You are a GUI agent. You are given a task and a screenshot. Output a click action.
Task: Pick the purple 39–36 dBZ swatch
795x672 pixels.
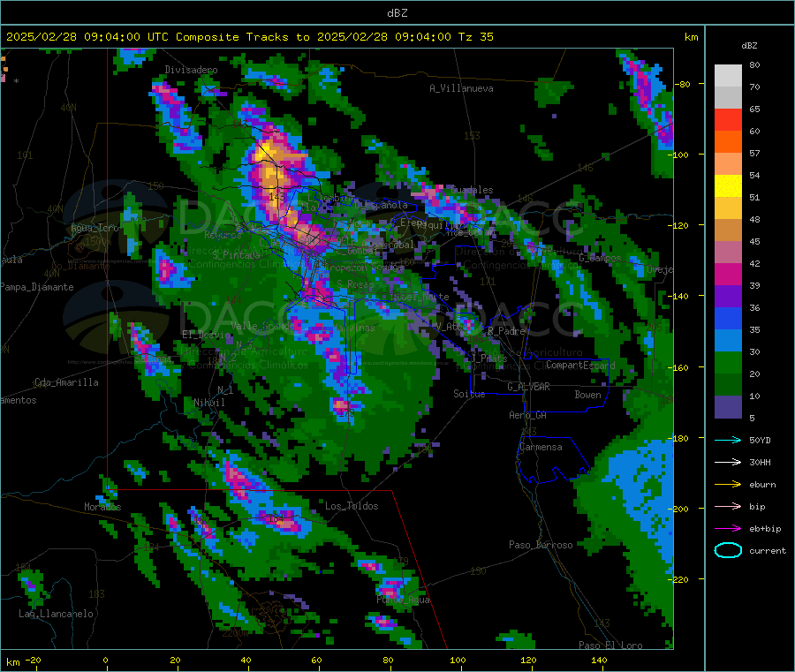coord(728,297)
